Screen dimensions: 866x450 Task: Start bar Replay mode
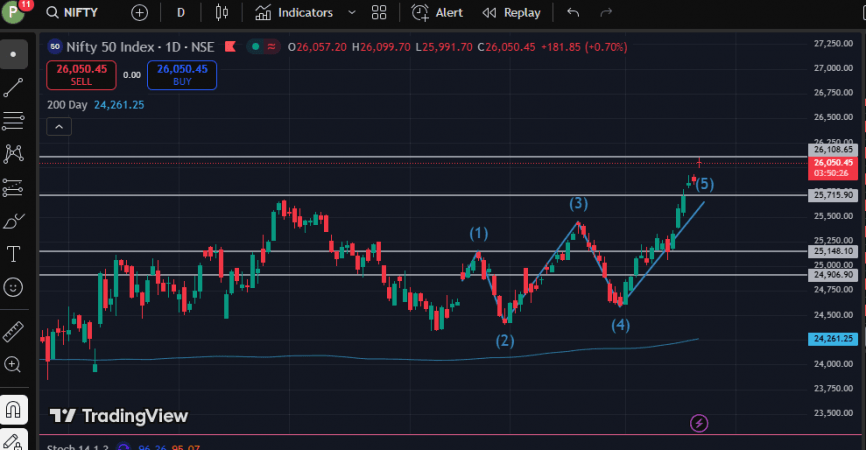[x=511, y=13]
